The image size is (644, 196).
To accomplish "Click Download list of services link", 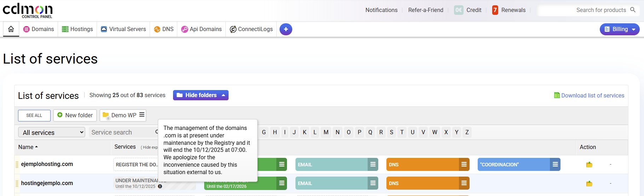I will click(592, 96).
